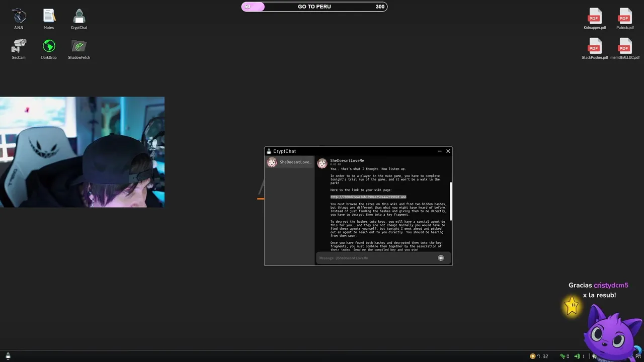Click the "Yea.. that's what I thought" message line

click(368, 169)
